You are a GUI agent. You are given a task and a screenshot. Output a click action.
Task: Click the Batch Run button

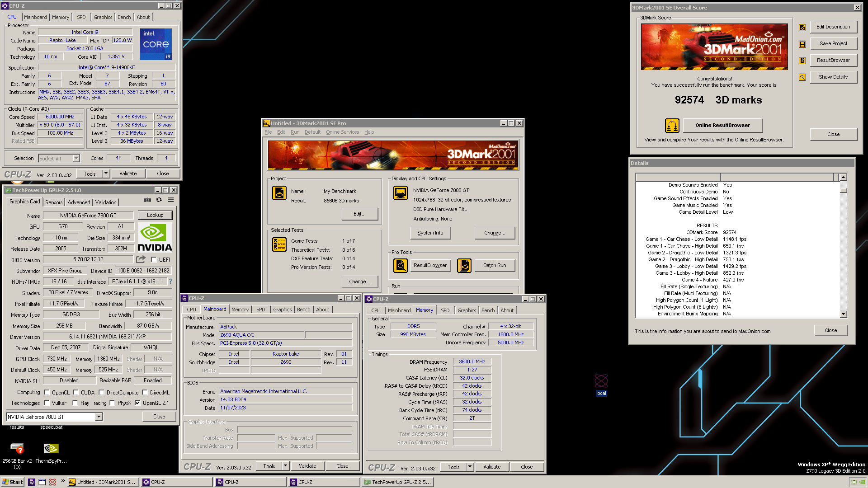(495, 265)
